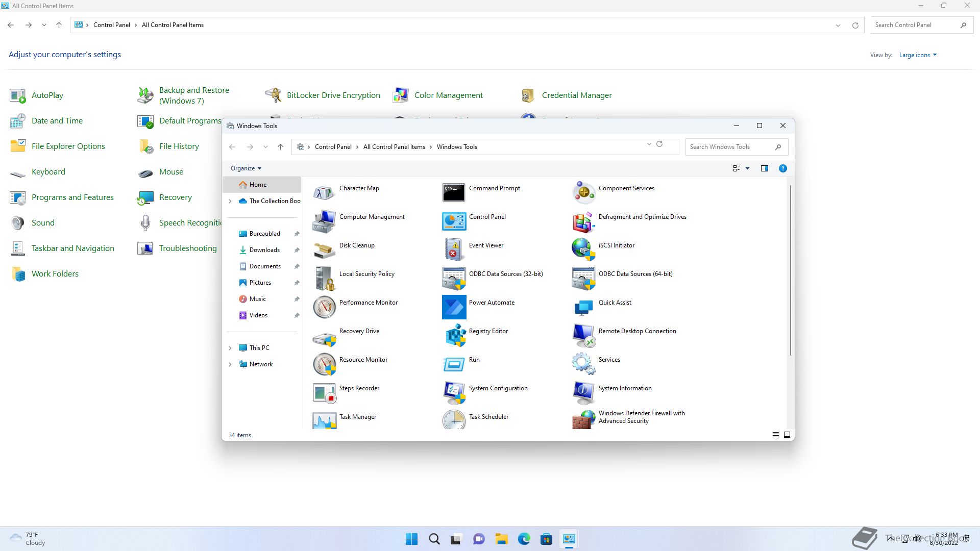Screen dimensions: 980x551
Task: Open Microsoft Edge from taskbar
Action: tap(524, 539)
